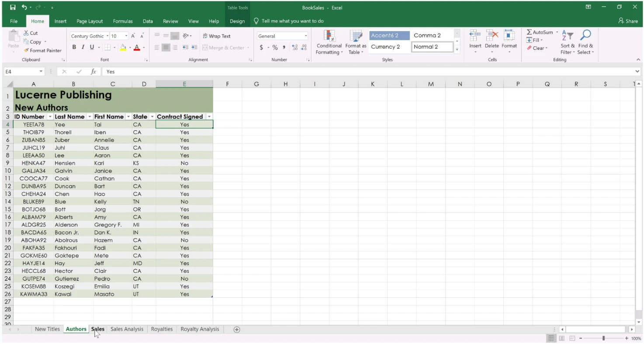Click the Save icon in title bar

click(x=13, y=7)
